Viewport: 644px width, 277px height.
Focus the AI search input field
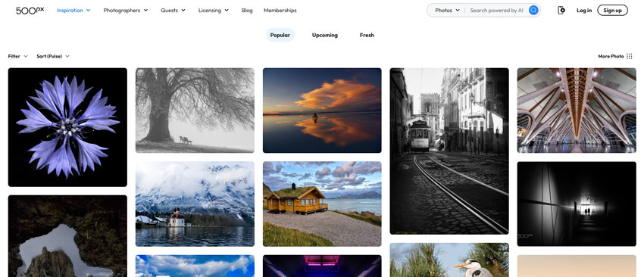pos(497,11)
